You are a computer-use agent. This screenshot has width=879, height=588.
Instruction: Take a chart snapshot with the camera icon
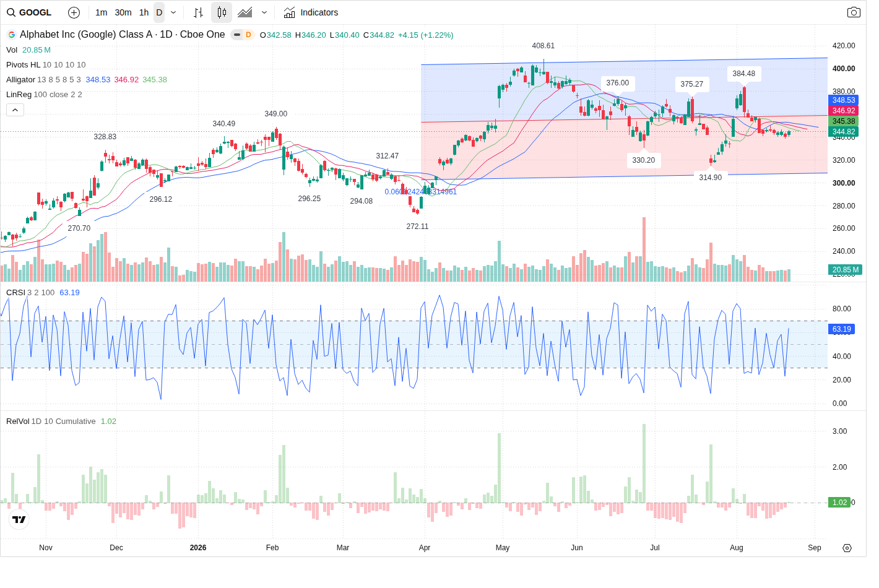pos(854,12)
